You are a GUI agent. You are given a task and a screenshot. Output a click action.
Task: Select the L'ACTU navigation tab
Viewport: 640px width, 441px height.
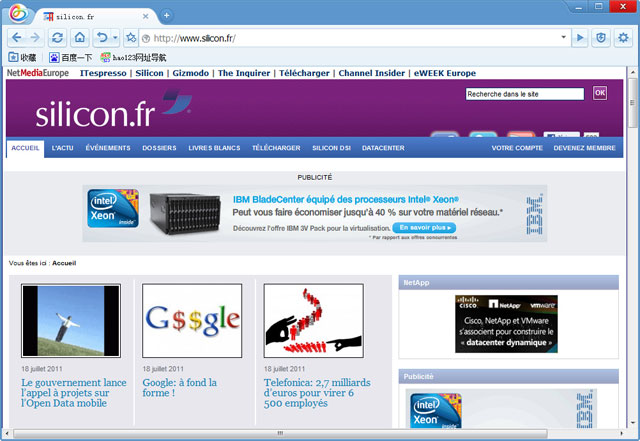pos(62,148)
